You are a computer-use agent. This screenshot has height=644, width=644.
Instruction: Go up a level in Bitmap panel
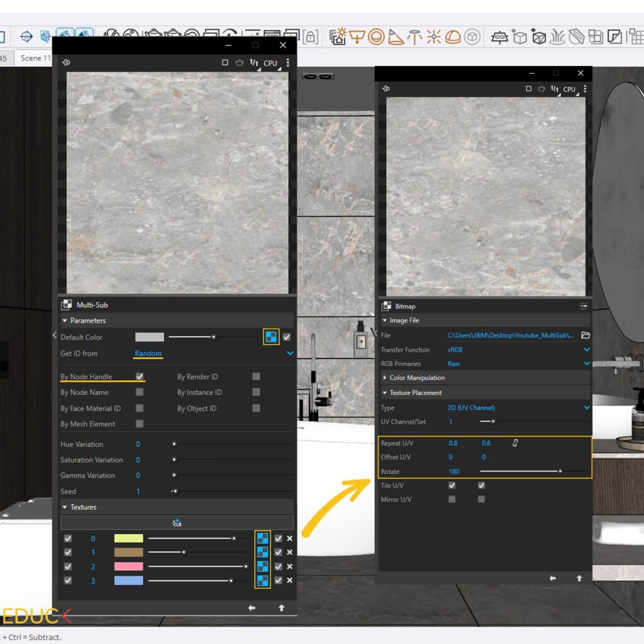[579, 579]
